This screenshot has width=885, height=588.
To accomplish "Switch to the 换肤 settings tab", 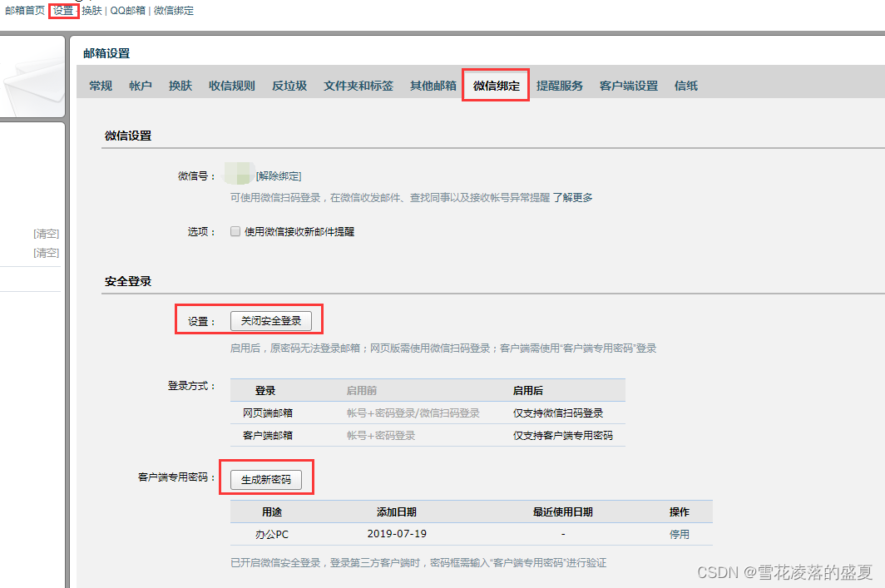I will (180, 86).
